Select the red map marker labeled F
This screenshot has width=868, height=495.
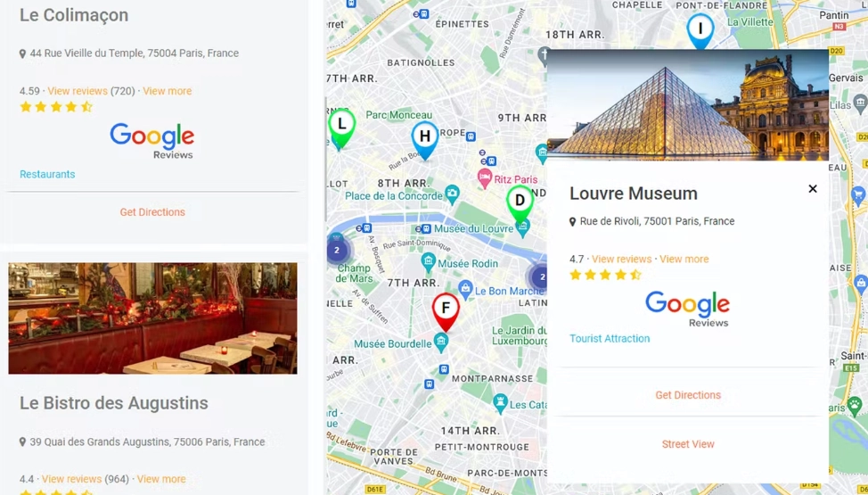click(x=446, y=312)
